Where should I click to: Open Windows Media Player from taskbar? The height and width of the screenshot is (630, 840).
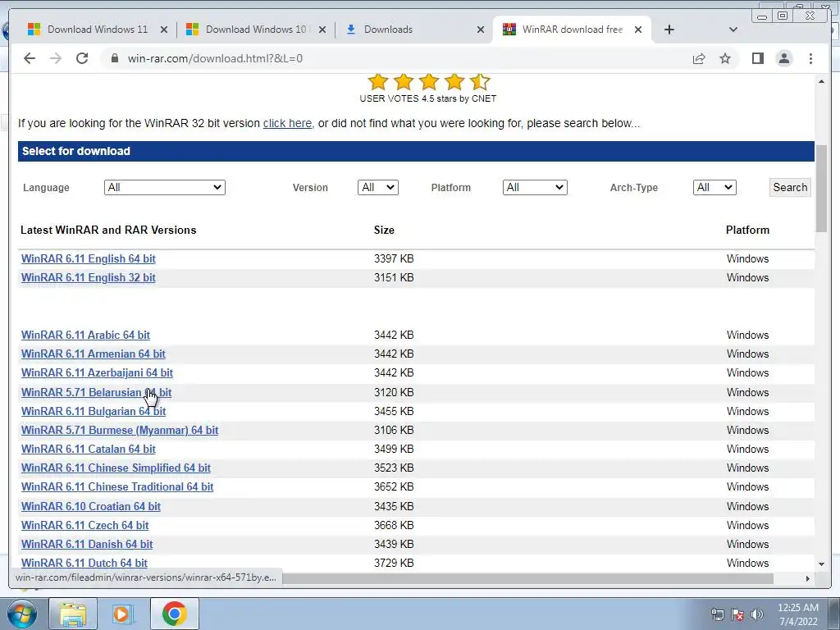(x=123, y=614)
